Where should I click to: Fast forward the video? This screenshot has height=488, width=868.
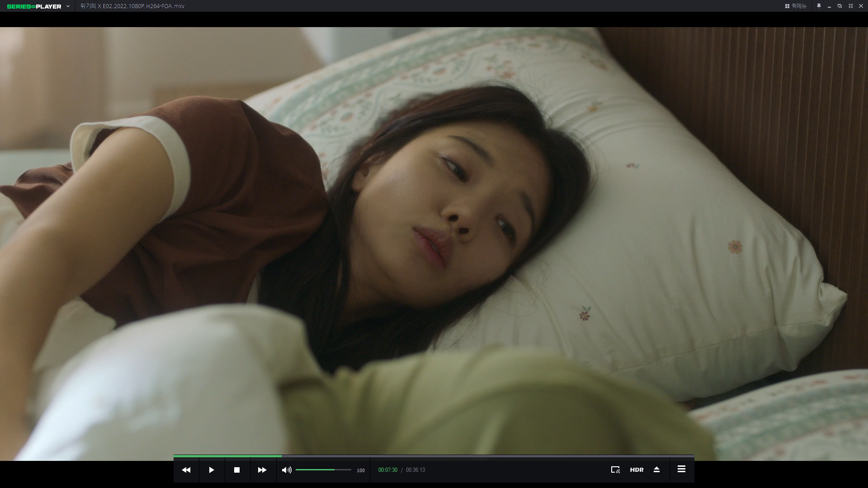262,470
